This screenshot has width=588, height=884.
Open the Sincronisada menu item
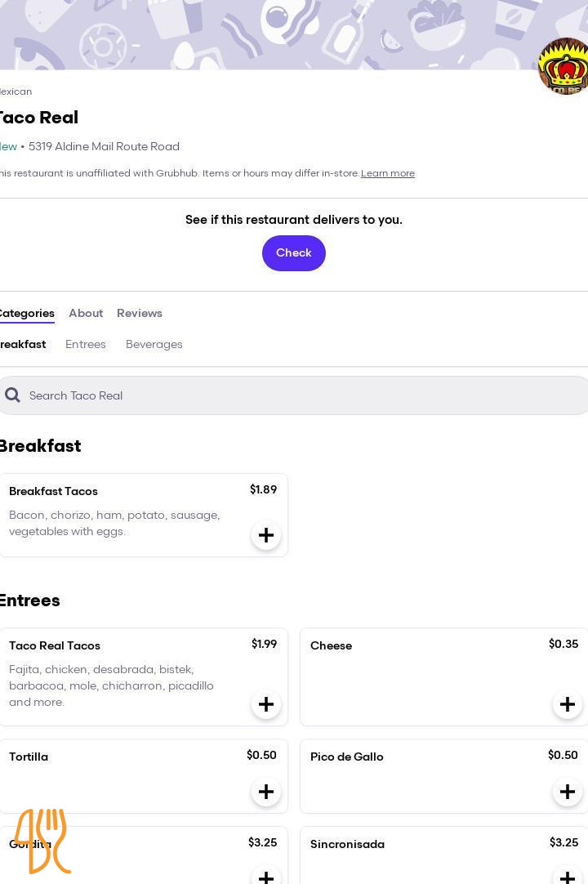347,845
